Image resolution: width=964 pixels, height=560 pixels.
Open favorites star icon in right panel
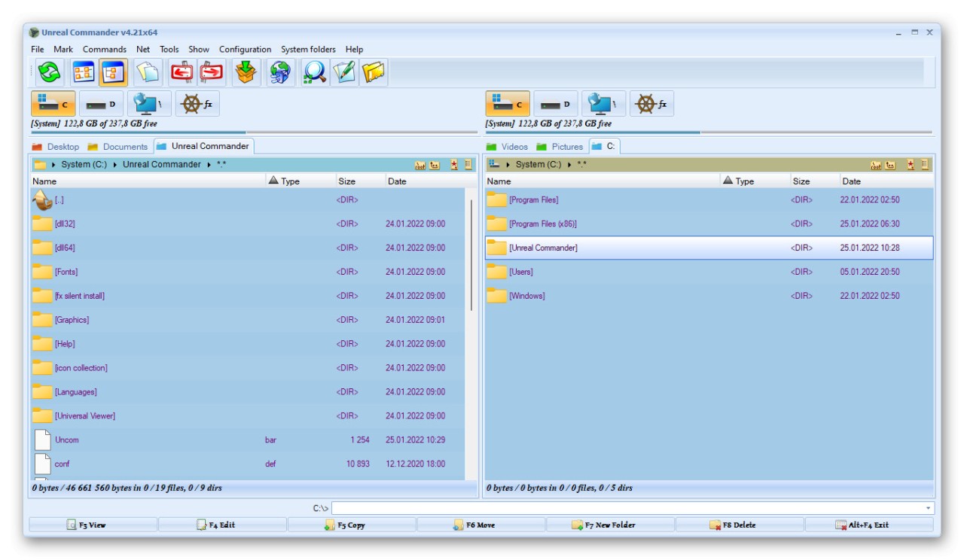910,165
